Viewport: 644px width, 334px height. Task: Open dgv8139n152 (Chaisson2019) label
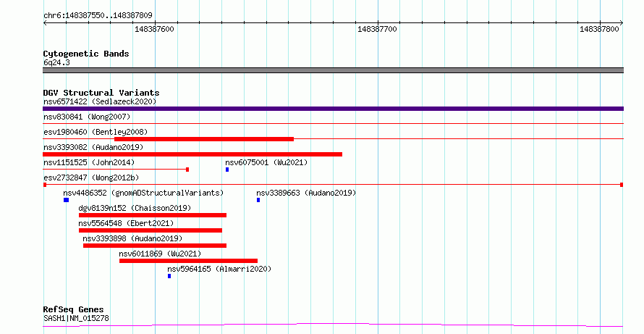135,208
